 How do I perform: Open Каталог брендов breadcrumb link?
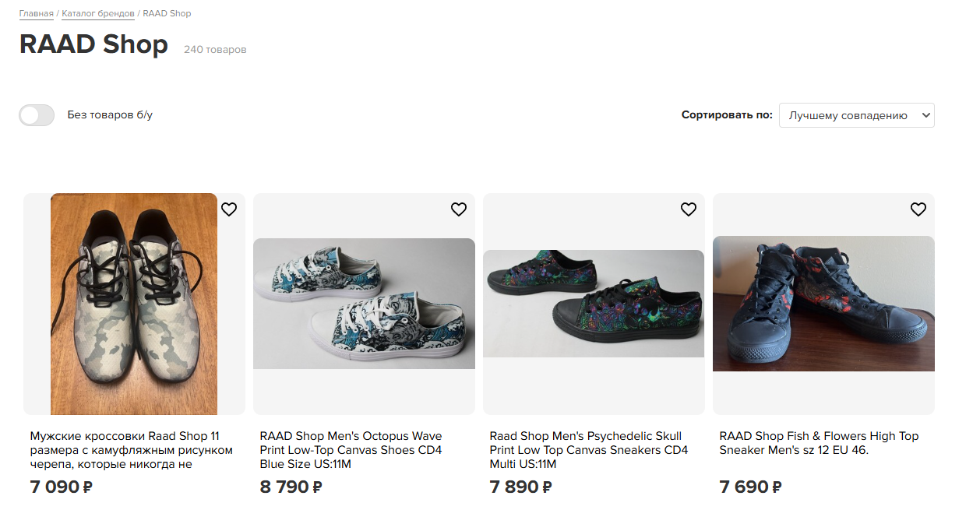coord(98,13)
